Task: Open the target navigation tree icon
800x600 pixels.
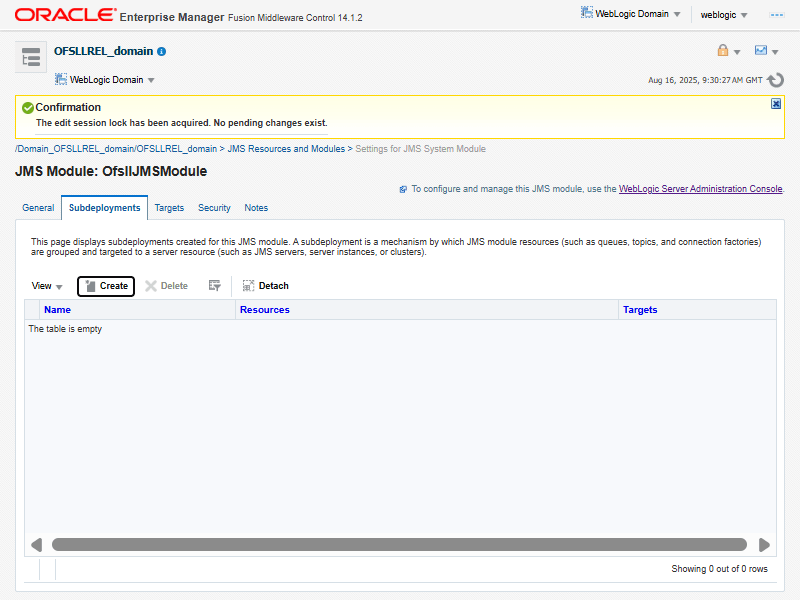Action: pos(31,57)
